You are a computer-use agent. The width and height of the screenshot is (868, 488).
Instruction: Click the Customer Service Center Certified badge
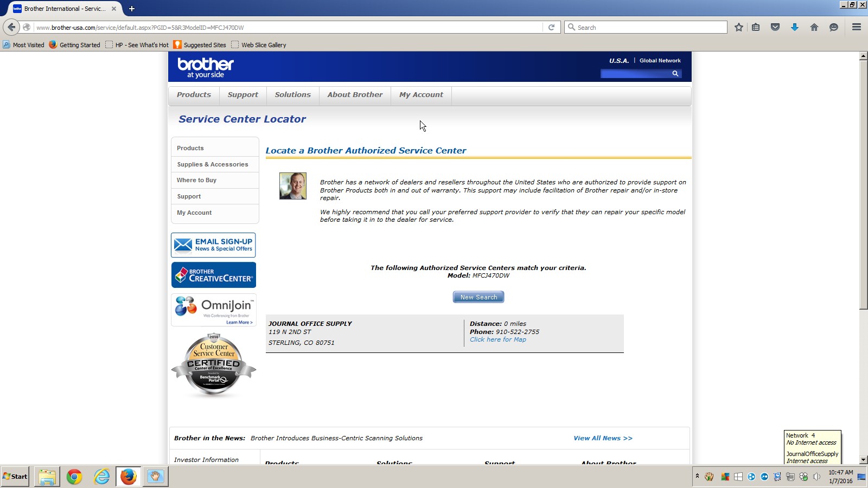tap(213, 364)
